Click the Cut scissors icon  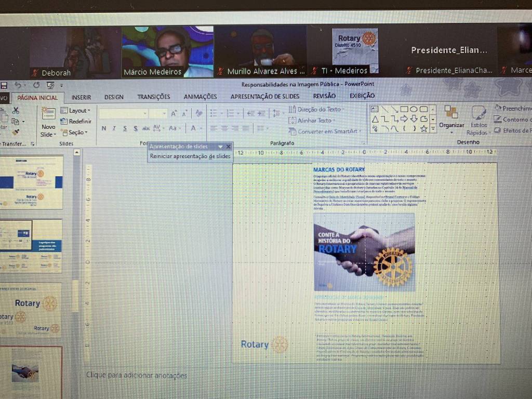point(16,111)
